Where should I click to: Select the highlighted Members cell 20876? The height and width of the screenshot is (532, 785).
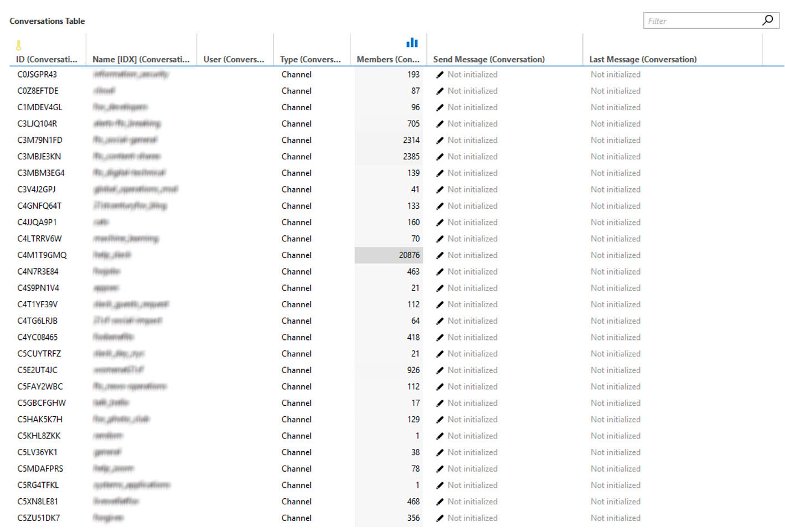(389, 255)
